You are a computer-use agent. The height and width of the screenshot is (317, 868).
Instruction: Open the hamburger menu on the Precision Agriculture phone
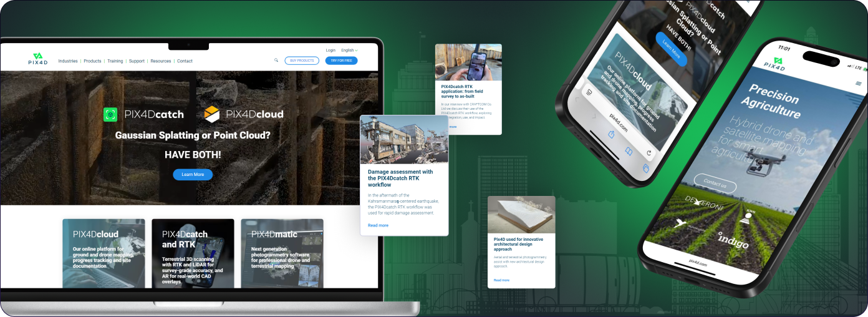point(858,83)
